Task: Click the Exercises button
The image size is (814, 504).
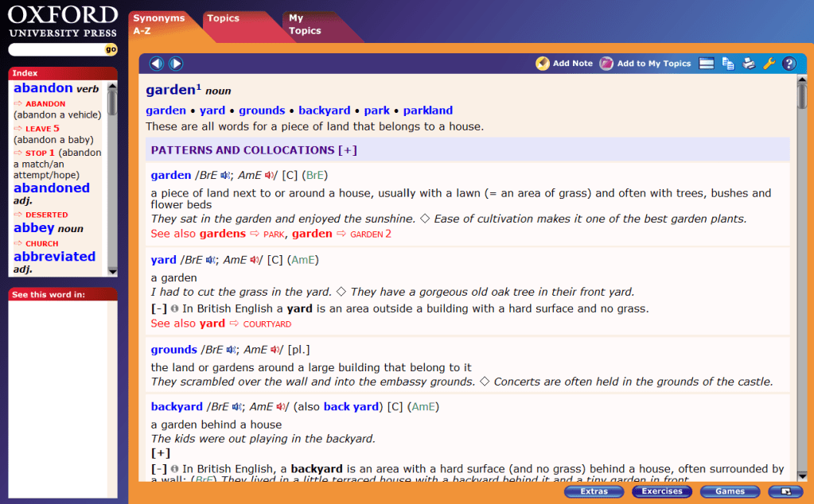Action: pos(661,491)
